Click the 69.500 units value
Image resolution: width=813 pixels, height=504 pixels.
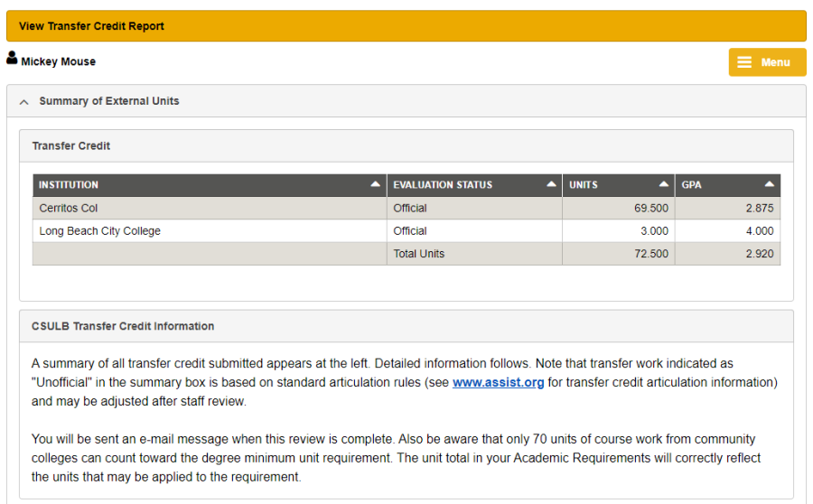[650, 208]
